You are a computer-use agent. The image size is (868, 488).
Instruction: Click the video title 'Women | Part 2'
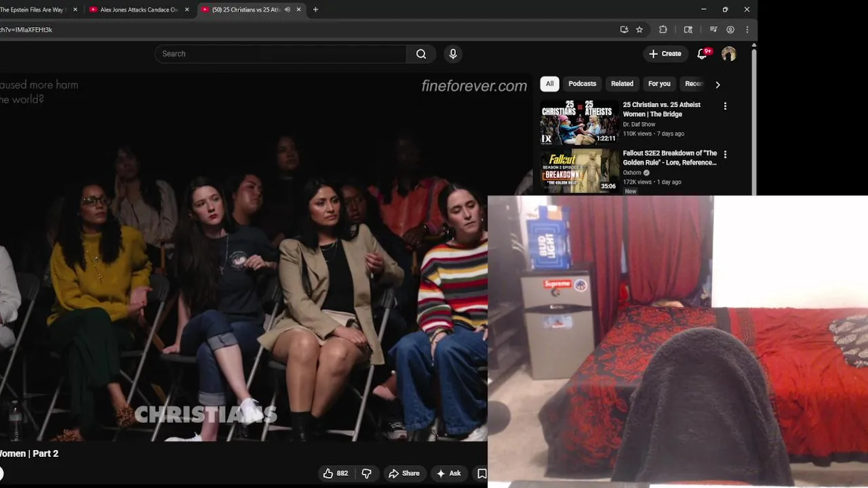tap(29, 453)
